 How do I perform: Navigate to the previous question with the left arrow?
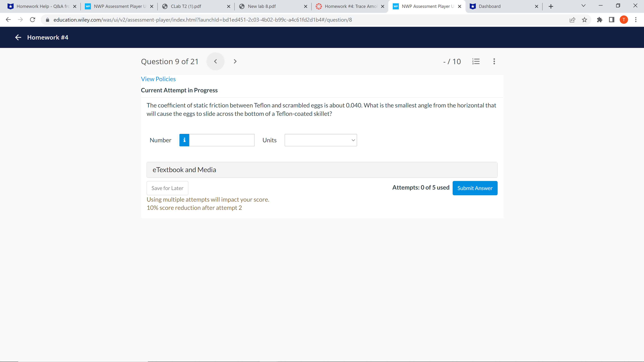pyautogui.click(x=215, y=61)
